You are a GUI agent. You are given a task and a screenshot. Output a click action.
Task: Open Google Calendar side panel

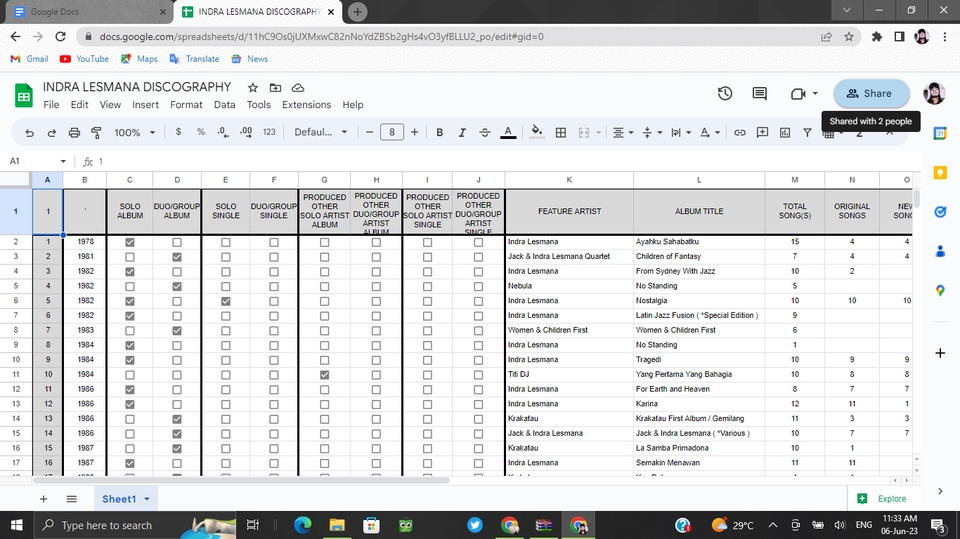coord(940,133)
